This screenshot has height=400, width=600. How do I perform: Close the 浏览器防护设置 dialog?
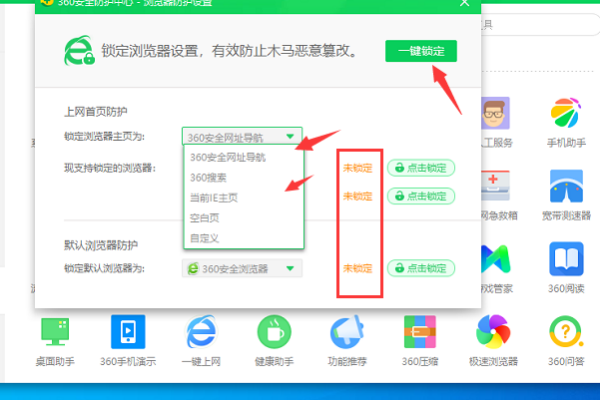[465, 3]
